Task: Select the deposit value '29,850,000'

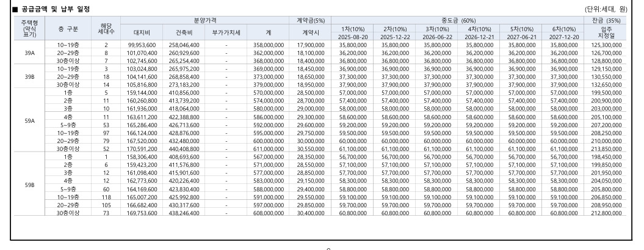Action: (x=311, y=205)
